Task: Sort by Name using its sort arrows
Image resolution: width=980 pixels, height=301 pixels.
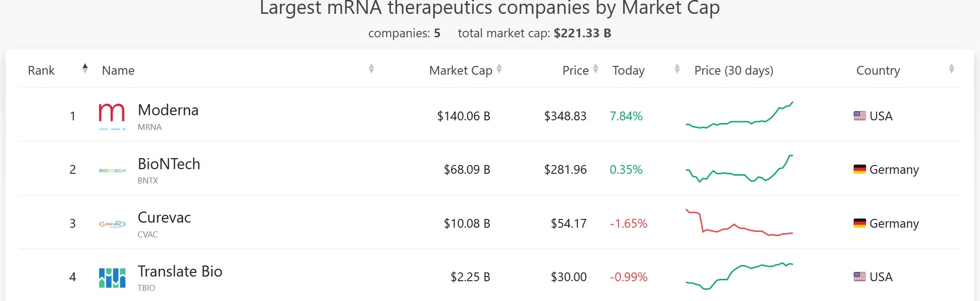Action: (371, 69)
